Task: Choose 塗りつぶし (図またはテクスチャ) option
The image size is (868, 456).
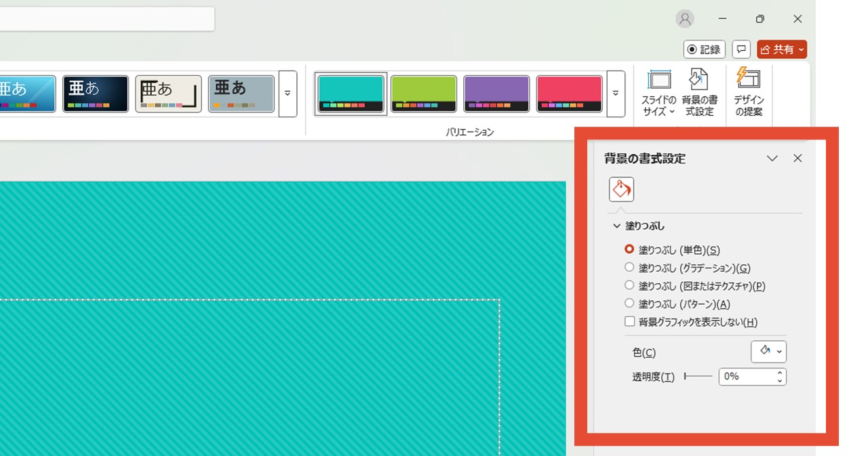Action: click(x=629, y=286)
